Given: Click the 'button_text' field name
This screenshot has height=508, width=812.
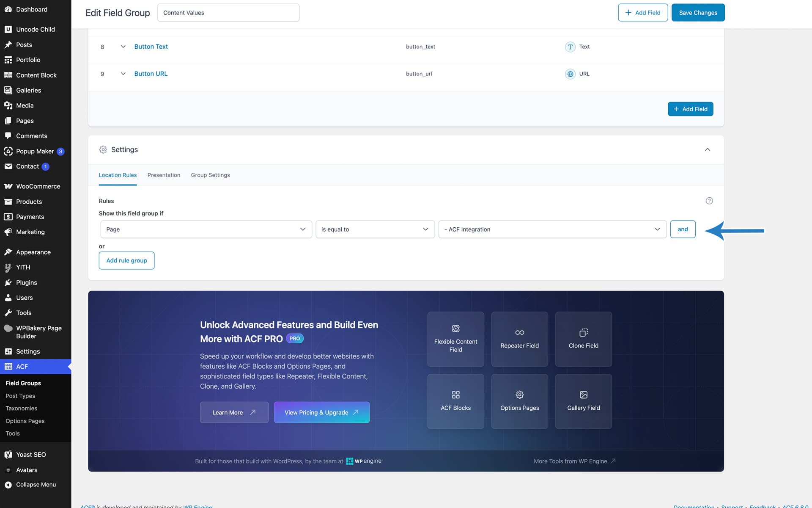Looking at the screenshot, I should [420, 47].
